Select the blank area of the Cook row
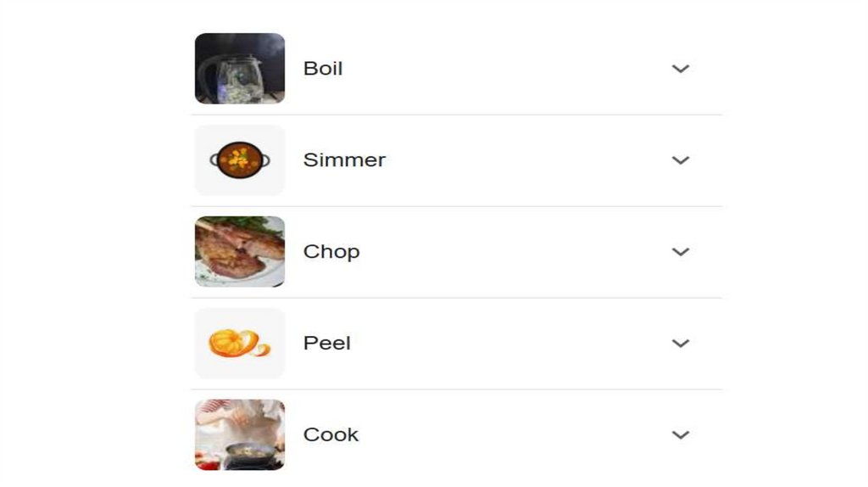Image resolution: width=868 pixels, height=487 pixels. [x=509, y=435]
